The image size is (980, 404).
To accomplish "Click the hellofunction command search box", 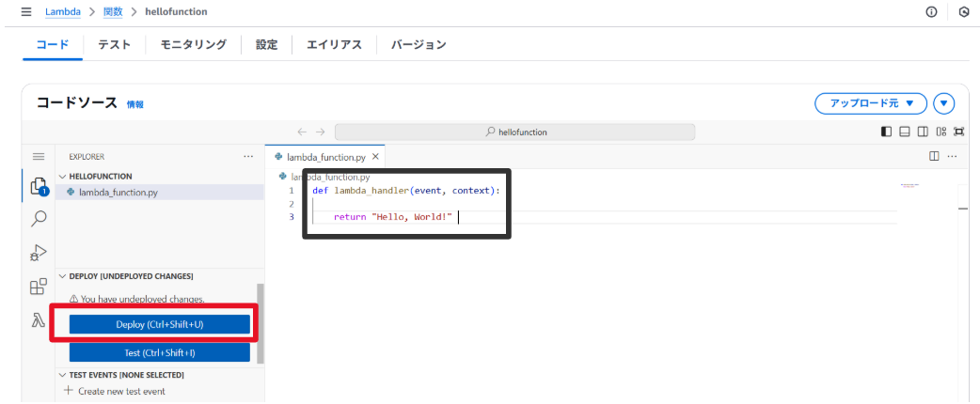I will pyautogui.click(x=515, y=132).
